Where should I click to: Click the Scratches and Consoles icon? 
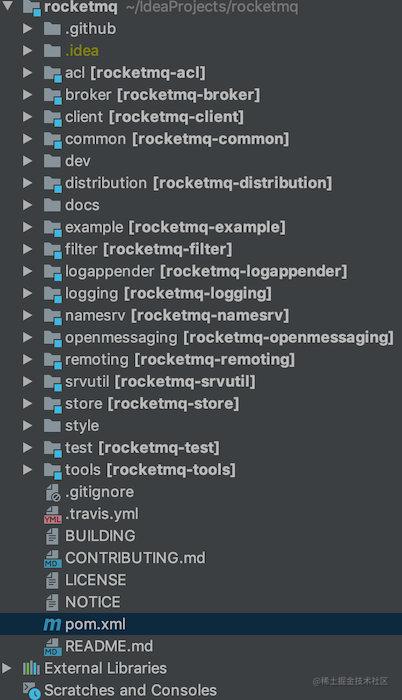(x=32, y=690)
